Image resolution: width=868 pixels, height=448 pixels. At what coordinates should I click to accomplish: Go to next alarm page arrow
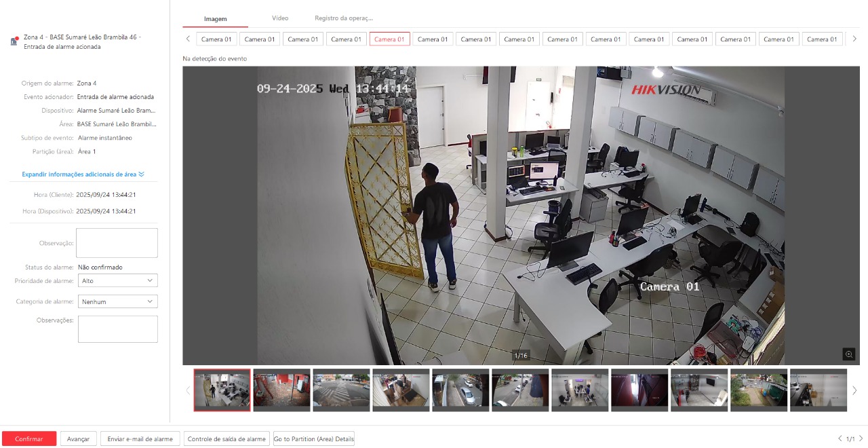[x=861, y=438]
